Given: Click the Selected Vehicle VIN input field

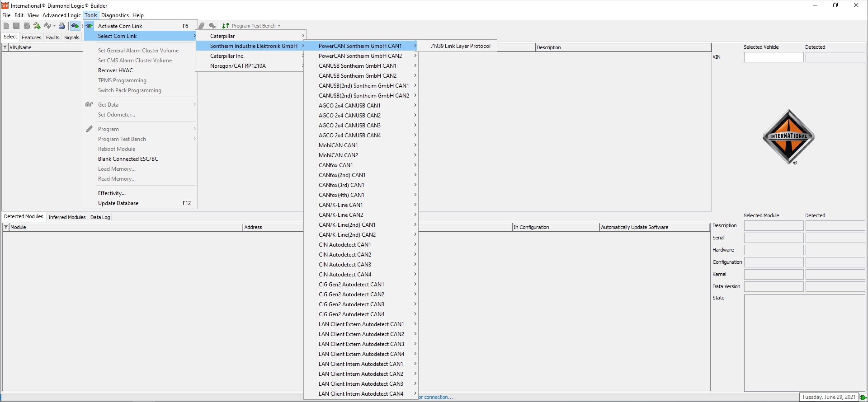Looking at the screenshot, I should pos(774,57).
